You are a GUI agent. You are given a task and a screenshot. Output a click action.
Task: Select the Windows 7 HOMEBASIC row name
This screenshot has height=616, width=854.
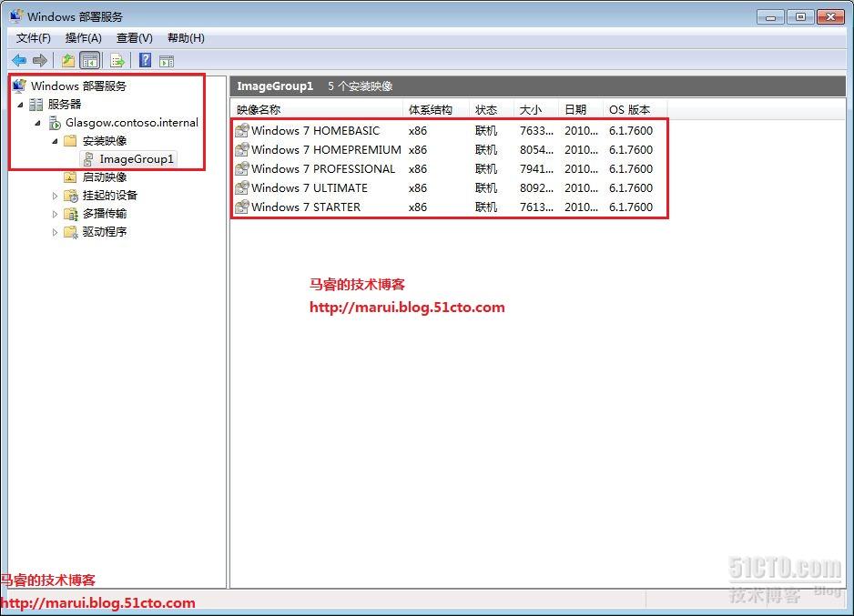[x=315, y=131]
